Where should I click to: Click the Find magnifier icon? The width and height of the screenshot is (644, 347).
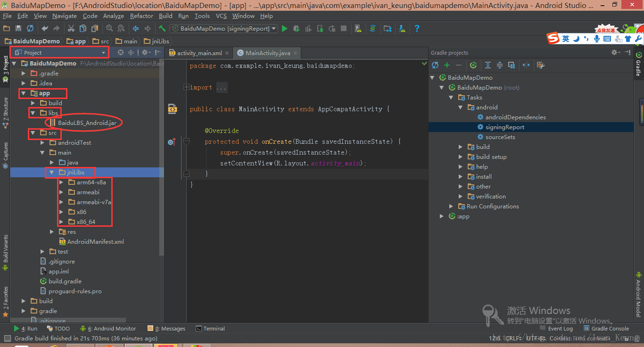[x=109, y=29]
